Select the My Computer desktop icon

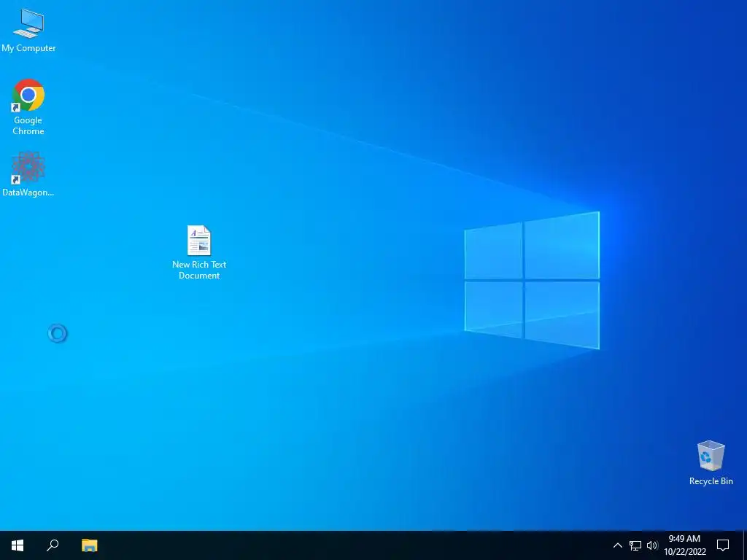28,31
